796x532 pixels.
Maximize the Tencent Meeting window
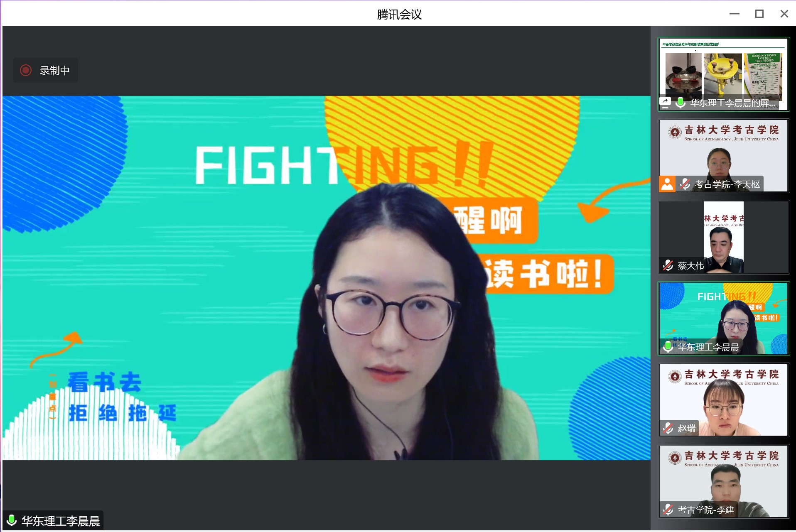coord(759,14)
